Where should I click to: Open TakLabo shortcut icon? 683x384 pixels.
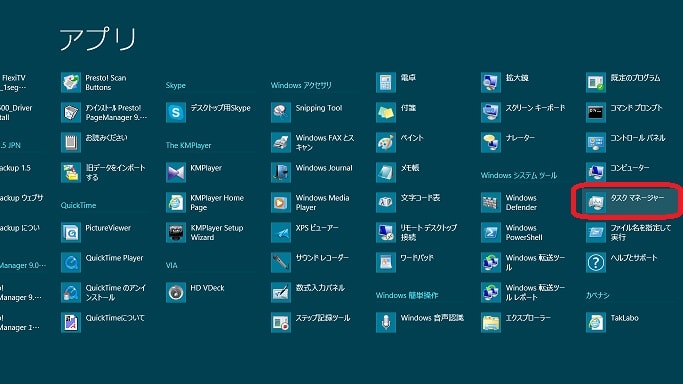click(595, 323)
